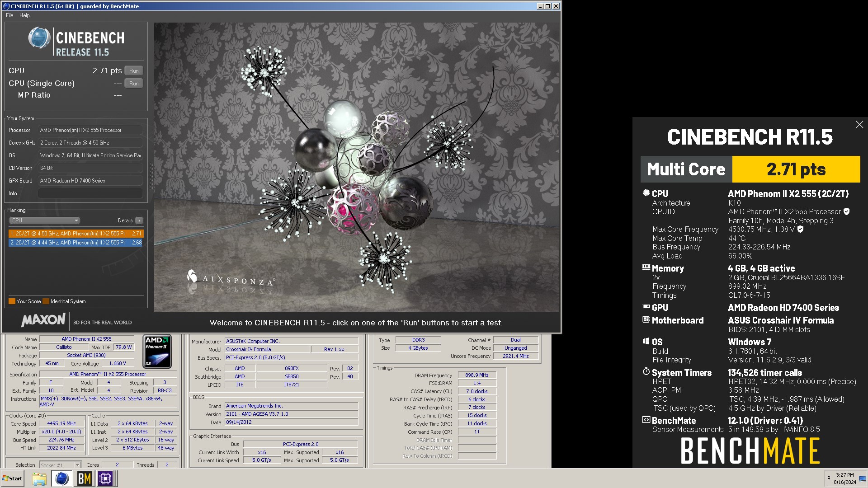Open the File menu in Cinebench
This screenshot has height=488, width=868.
9,15
